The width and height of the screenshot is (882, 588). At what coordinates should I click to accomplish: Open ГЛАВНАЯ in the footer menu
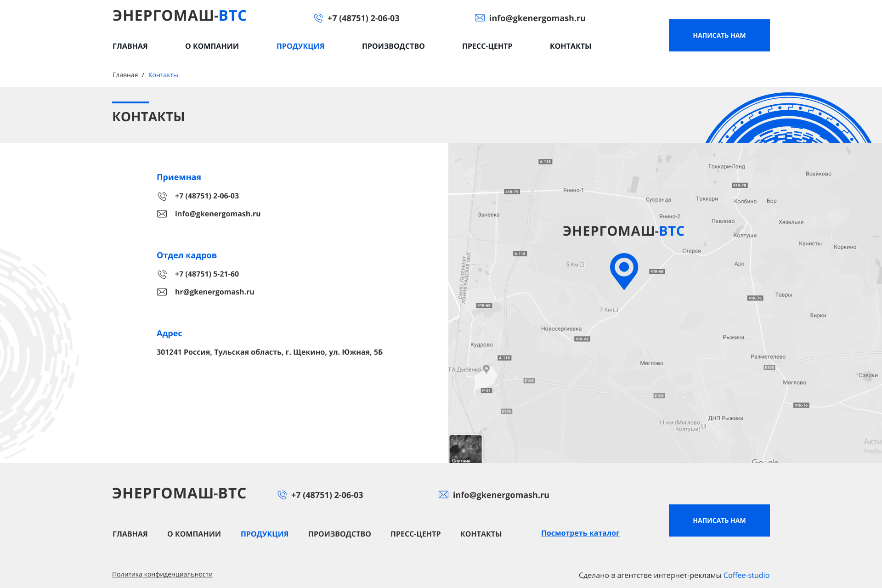[130, 534]
